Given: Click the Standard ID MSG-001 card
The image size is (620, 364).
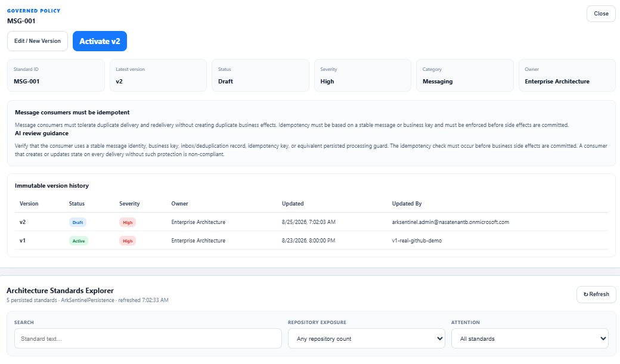Looking at the screenshot, I should [x=56, y=76].
